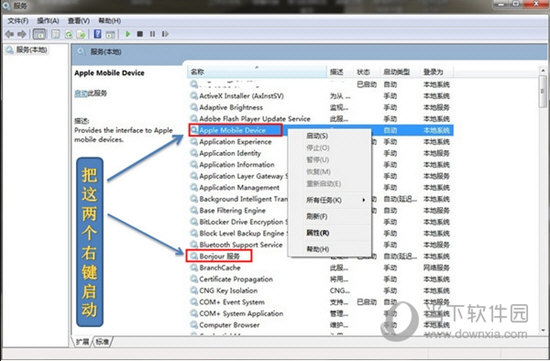Click the Pause Service toolbar icon
This screenshot has height=361, width=550.
(152, 34)
